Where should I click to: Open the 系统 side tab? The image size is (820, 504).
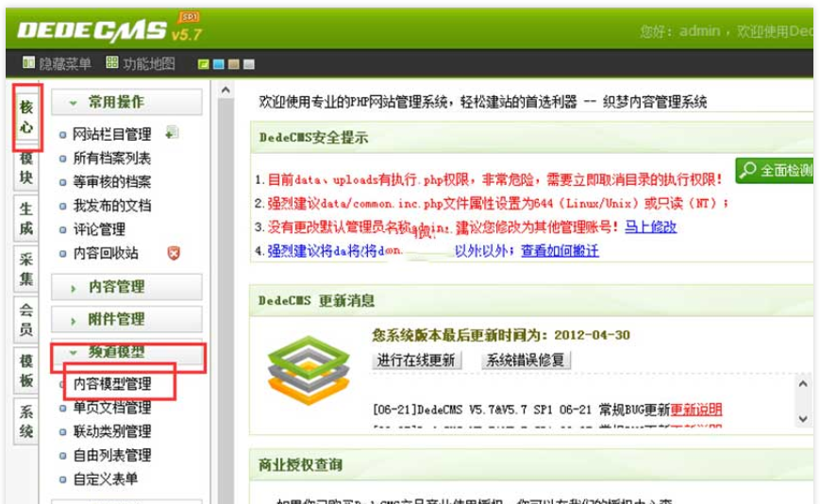26,422
